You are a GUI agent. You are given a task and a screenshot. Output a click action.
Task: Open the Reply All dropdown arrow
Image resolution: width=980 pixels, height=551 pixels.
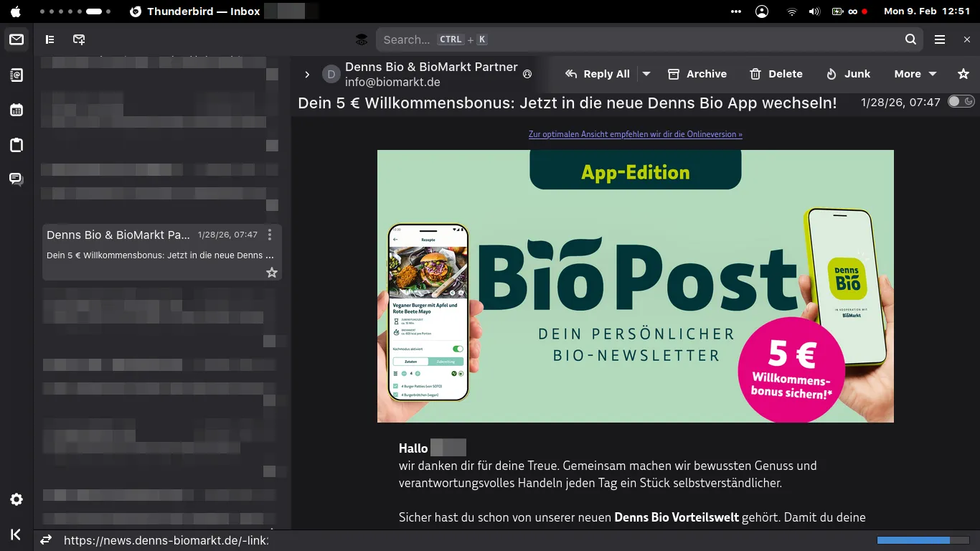point(646,74)
